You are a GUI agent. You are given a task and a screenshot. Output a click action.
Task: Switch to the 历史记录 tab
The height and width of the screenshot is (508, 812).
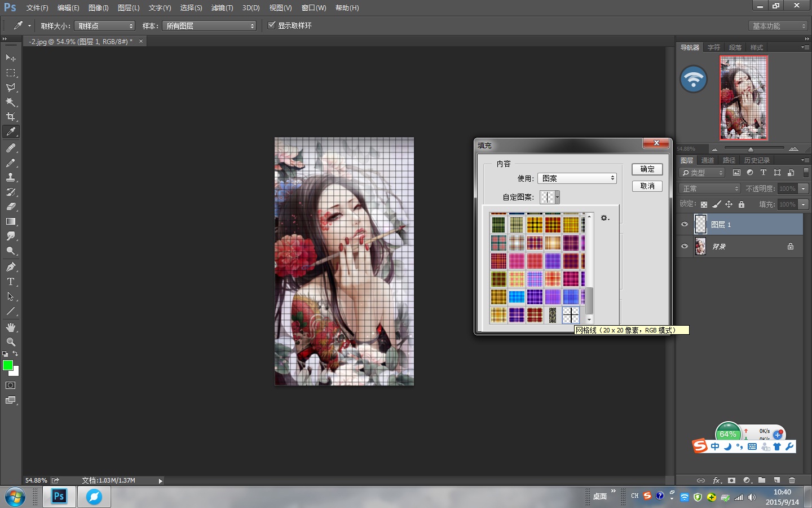tap(756, 160)
